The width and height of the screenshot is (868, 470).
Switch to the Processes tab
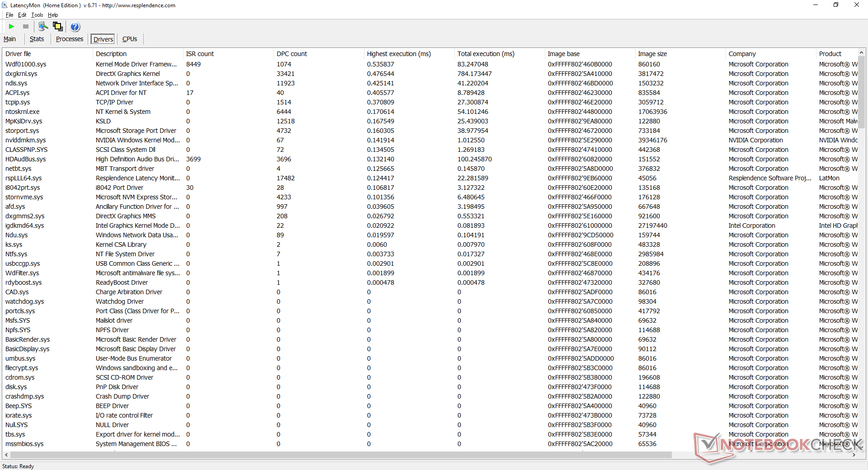click(70, 39)
